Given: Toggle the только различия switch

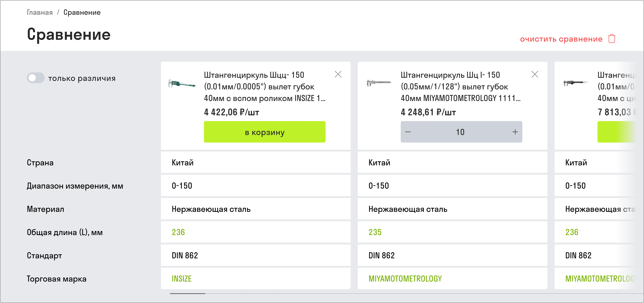Looking at the screenshot, I should 36,78.
